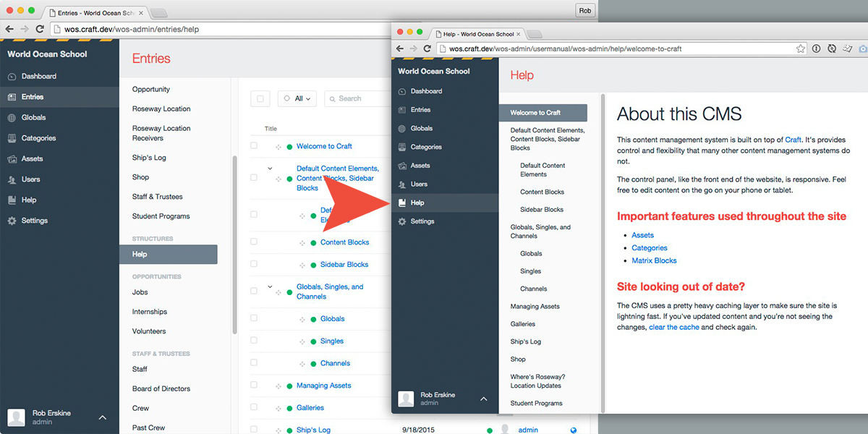
Task: Click Settings gear icon in front Help window
Action: coord(402,221)
